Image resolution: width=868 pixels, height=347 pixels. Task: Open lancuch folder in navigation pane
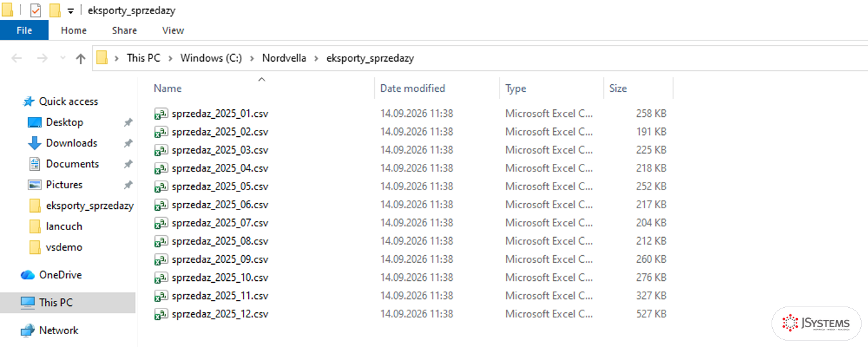(x=64, y=226)
